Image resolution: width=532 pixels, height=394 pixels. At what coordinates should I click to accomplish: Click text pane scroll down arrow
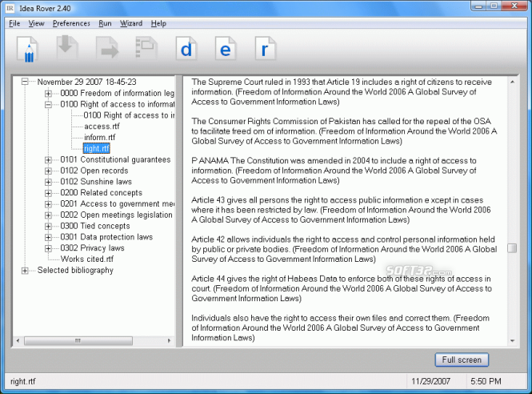coord(512,340)
